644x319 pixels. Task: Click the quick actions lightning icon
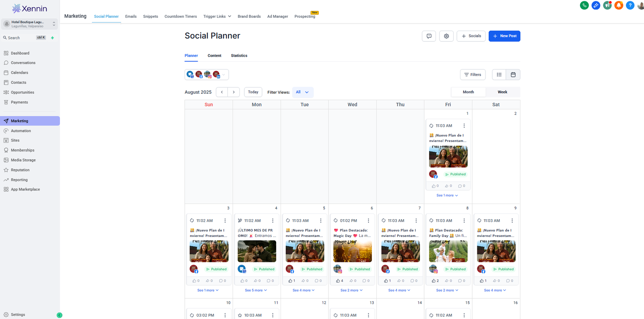tap(52, 38)
